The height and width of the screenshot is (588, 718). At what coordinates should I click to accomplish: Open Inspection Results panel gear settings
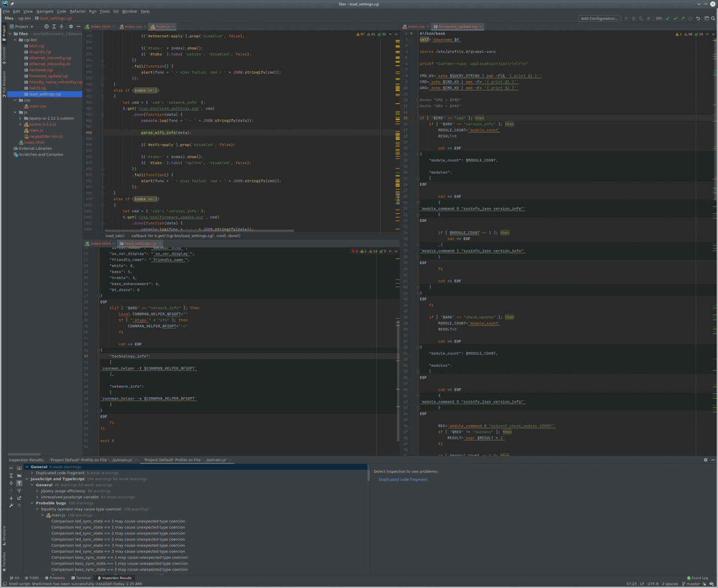pos(706,460)
